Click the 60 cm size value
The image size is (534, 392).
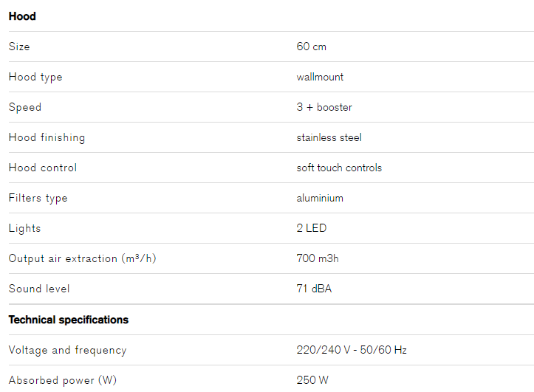coord(311,47)
